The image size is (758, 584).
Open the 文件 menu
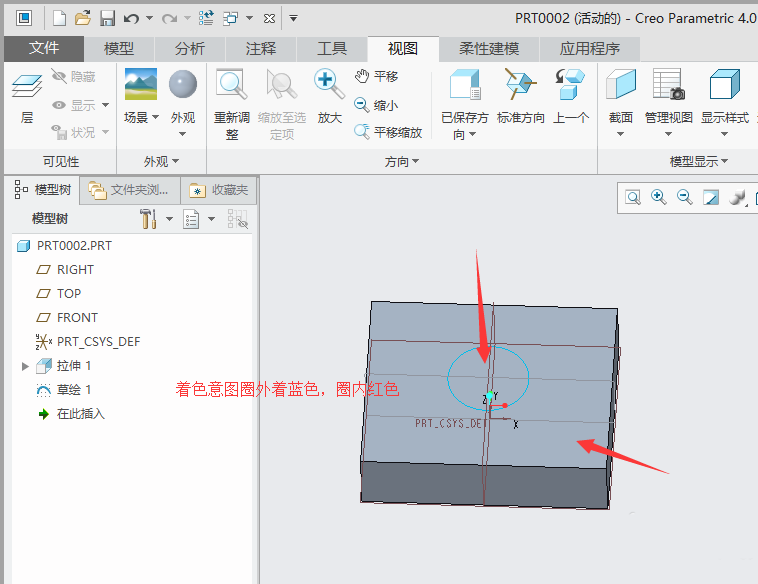(44, 48)
